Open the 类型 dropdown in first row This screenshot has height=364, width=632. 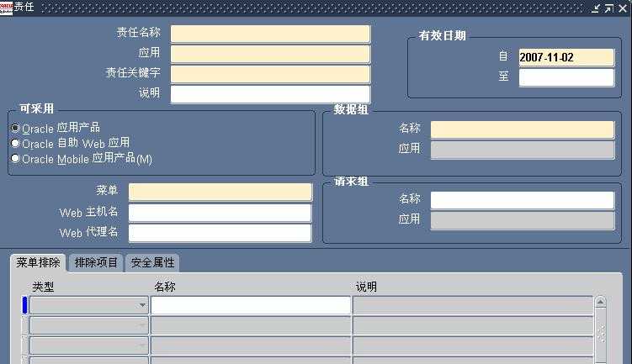tap(141, 305)
